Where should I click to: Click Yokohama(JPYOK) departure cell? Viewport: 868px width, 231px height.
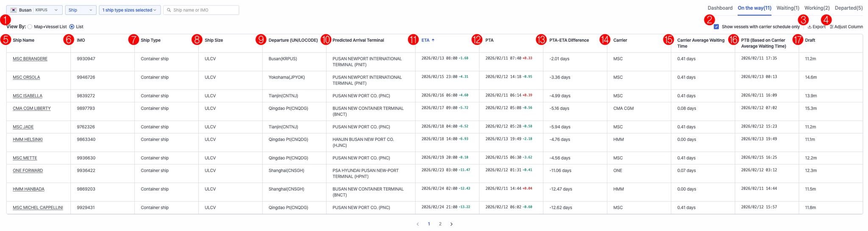click(x=287, y=77)
